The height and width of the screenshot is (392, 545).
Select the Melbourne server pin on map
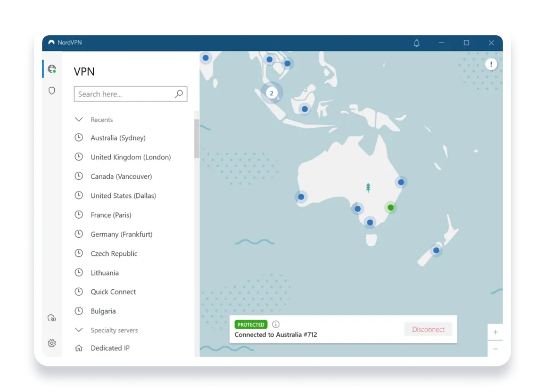370,222
